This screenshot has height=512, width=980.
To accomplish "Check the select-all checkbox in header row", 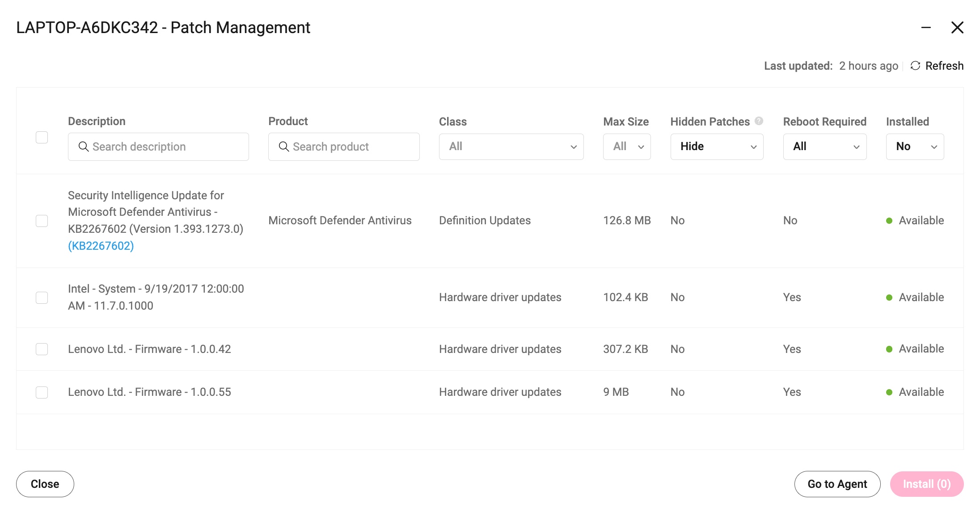I will 42,138.
